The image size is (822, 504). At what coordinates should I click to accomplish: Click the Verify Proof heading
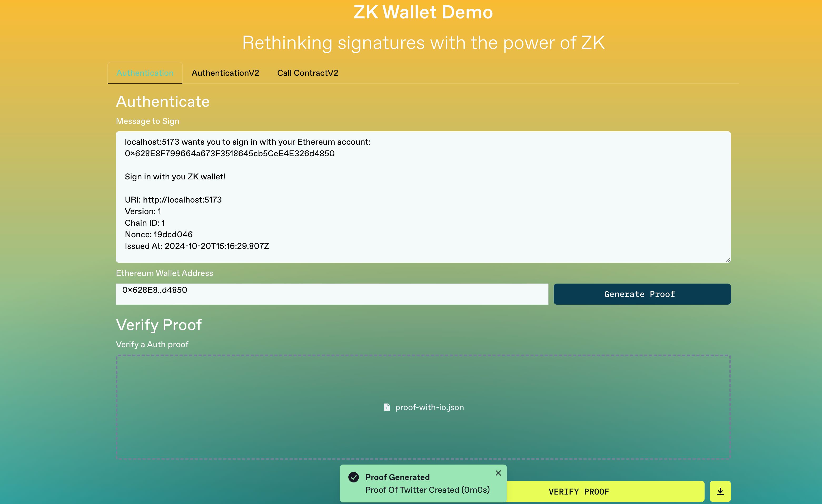click(x=159, y=325)
